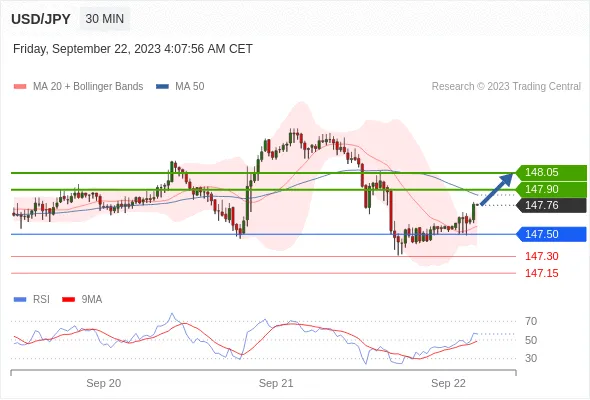
Task: Click the USD/JPY pair title
Action: click(x=41, y=19)
